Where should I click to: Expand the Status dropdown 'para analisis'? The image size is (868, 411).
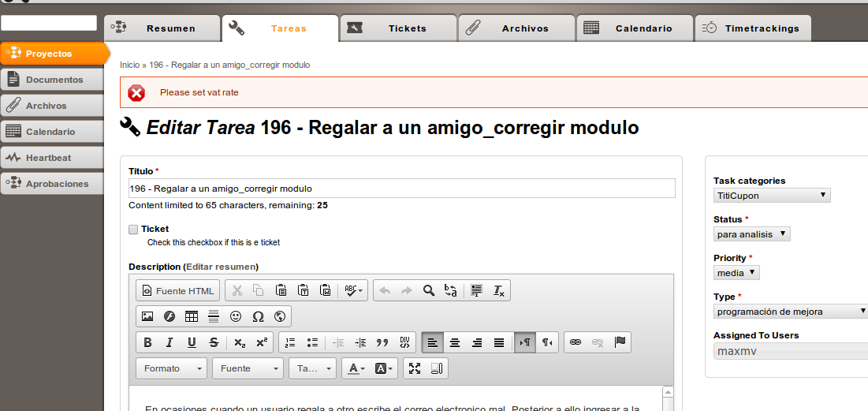[x=751, y=234]
